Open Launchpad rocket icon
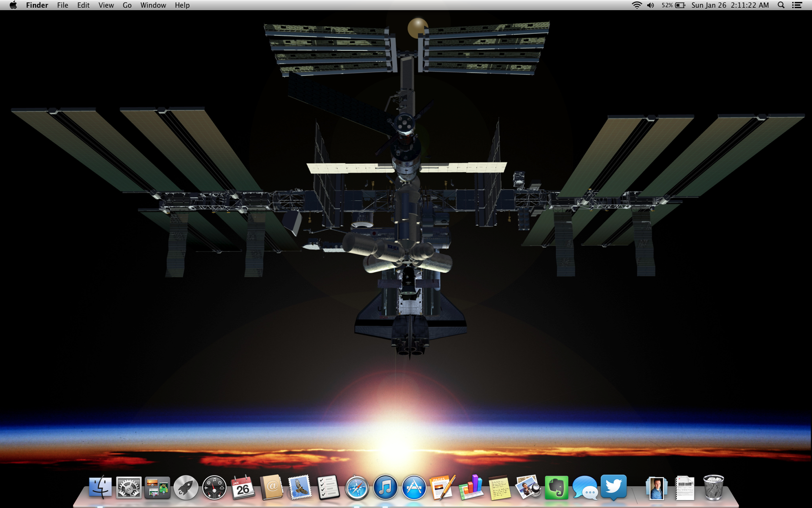The height and width of the screenshot is (508, 812). click(x=186, y=487)
